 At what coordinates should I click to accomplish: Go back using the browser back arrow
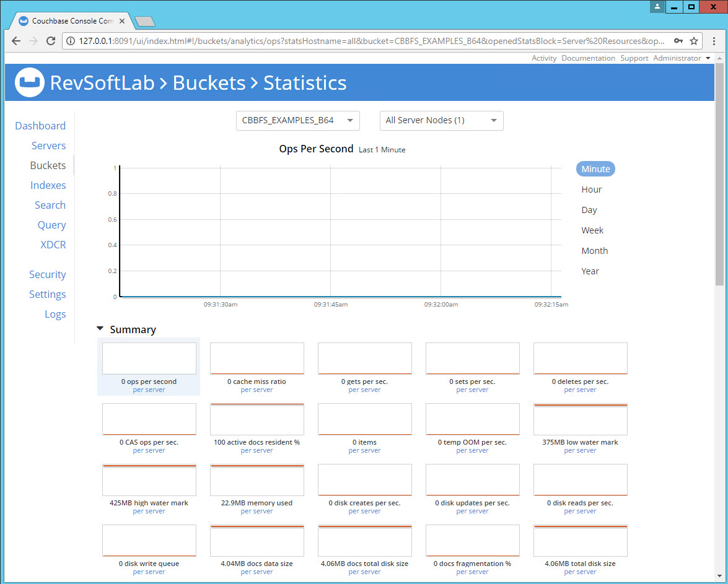[x=15, y=41]
